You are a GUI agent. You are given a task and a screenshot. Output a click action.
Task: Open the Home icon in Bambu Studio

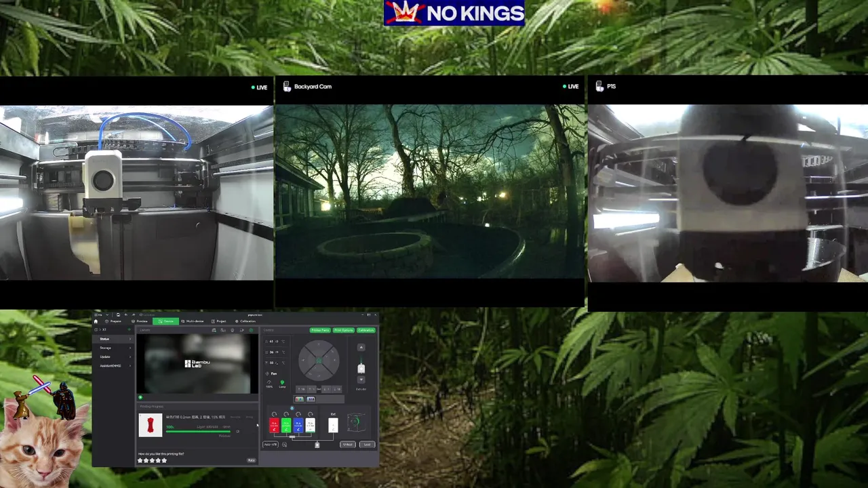click(96, 321)
